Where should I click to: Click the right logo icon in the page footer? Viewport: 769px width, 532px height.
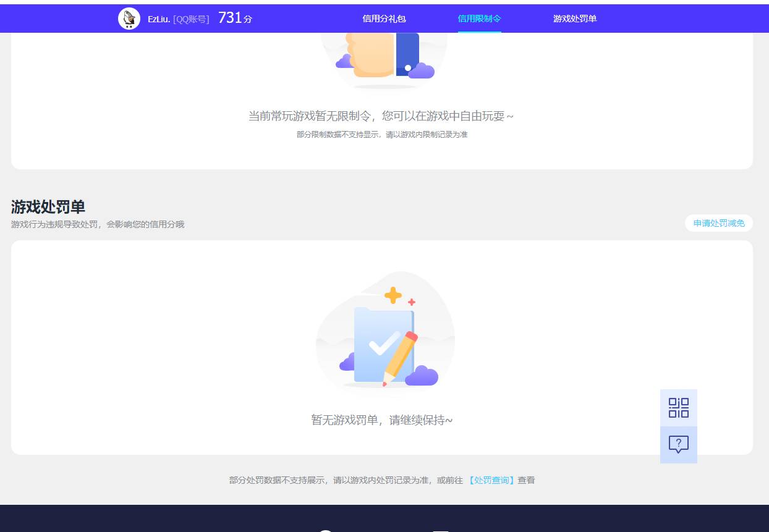(x=440, y=530)
